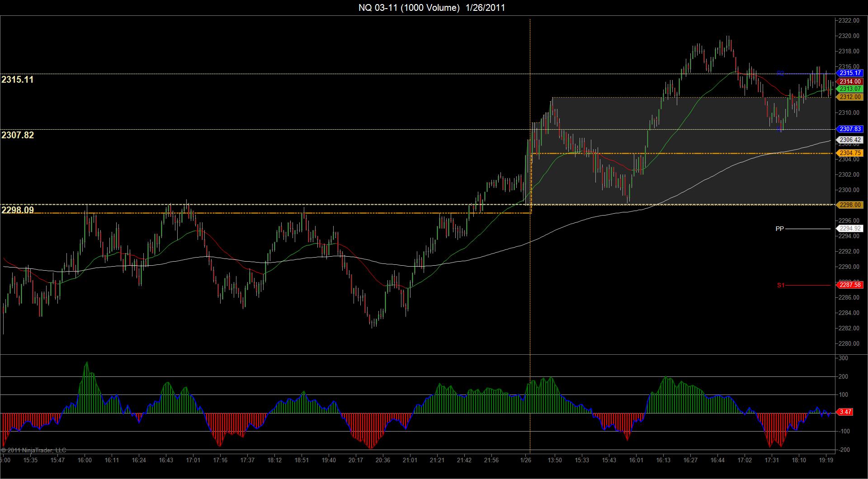The height and width of the screenshot is (479, 868).
Task: Click the NQ 03-11 chart title
Action: (x=432, y=8)
